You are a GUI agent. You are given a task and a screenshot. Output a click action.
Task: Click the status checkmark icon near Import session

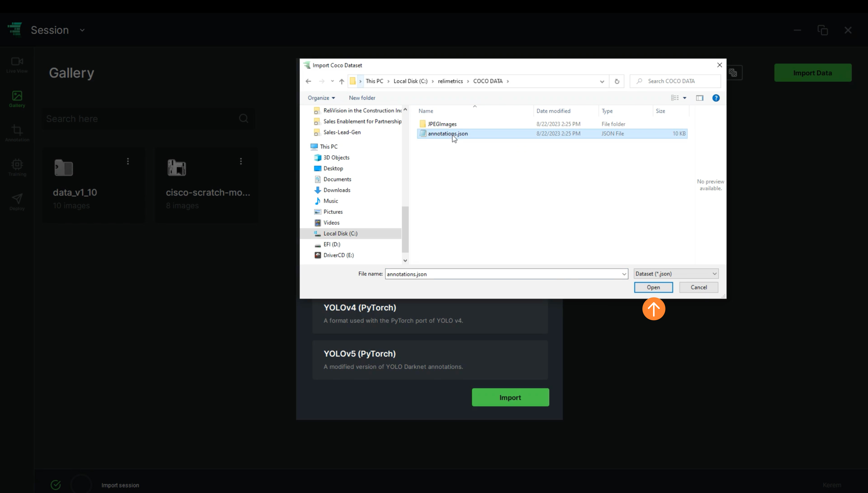point(56,485)
